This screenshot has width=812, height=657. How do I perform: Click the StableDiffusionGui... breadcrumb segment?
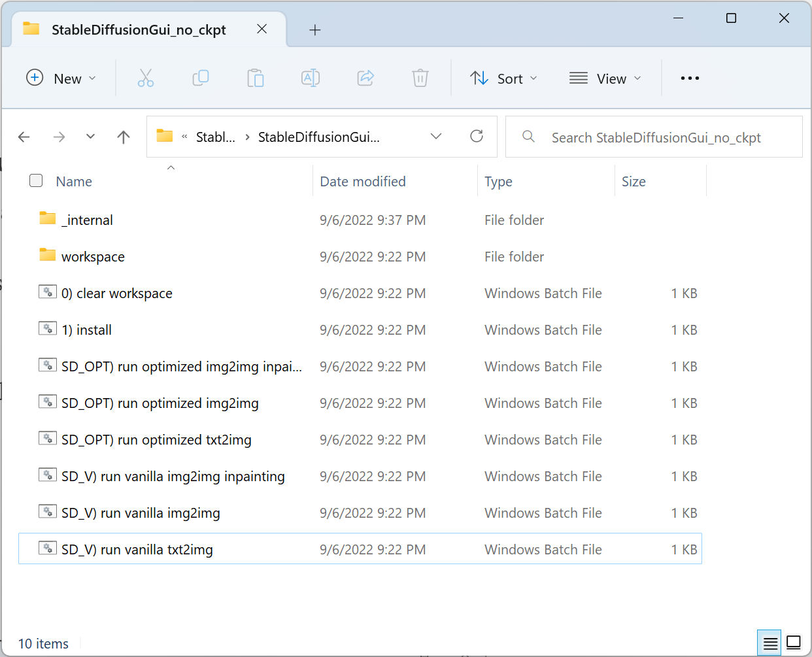319,137
